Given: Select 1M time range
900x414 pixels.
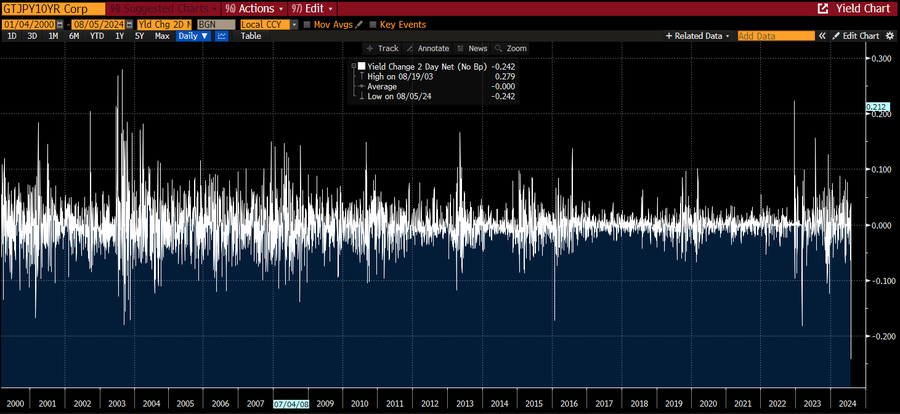Looking at the screenshot, I should click(x=53, y=36).
